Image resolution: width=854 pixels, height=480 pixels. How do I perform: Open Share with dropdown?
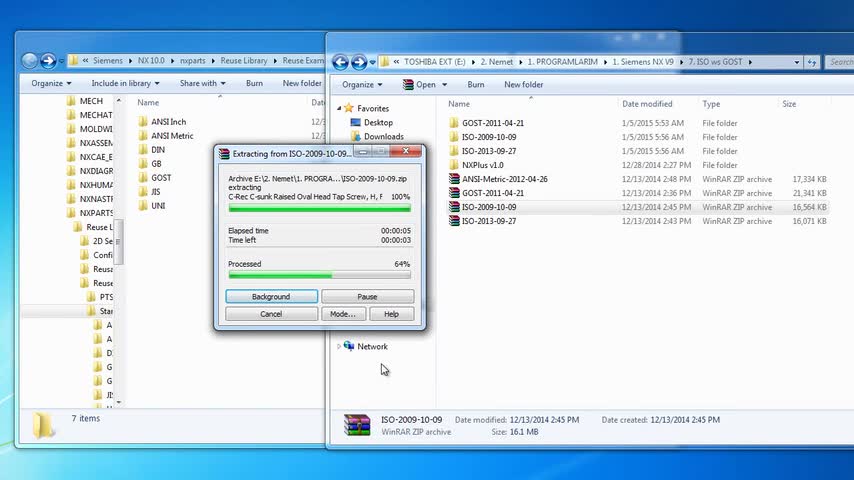[203, 83]
